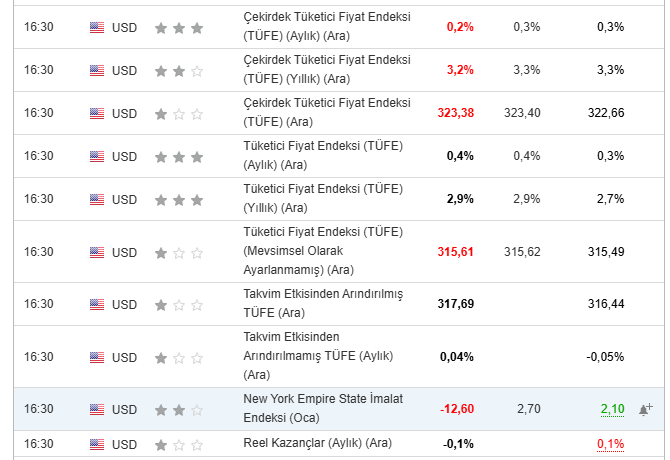Click US flag in Reel Kazançlar row

click(97, 445)
